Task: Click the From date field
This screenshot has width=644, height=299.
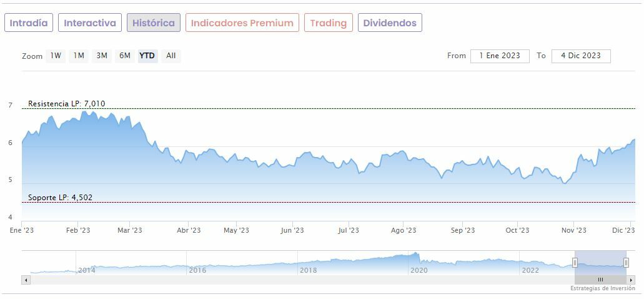Action: [500, 56]
